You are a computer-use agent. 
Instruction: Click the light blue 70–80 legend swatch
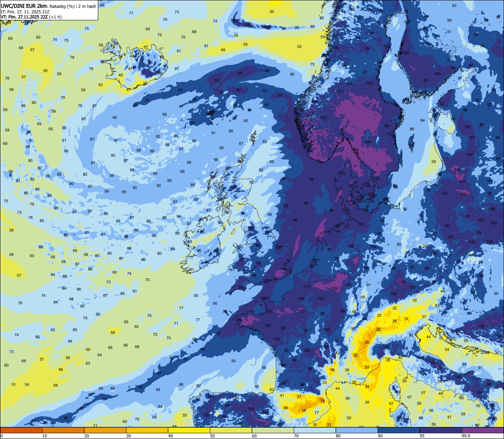click(x=315, y=430)
